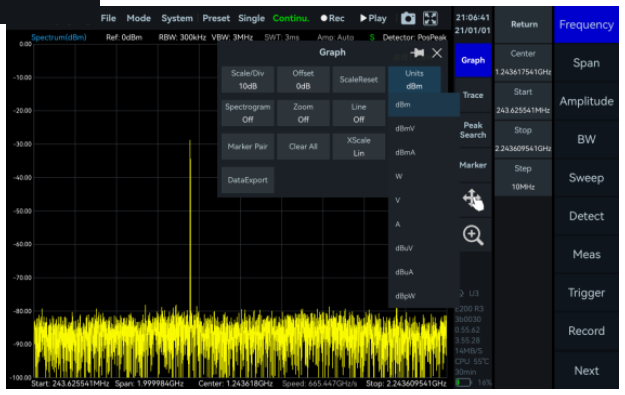Screen dimensions: 625x395
Task: Open the Units dropdown
Action: click(x=414, y=80)
